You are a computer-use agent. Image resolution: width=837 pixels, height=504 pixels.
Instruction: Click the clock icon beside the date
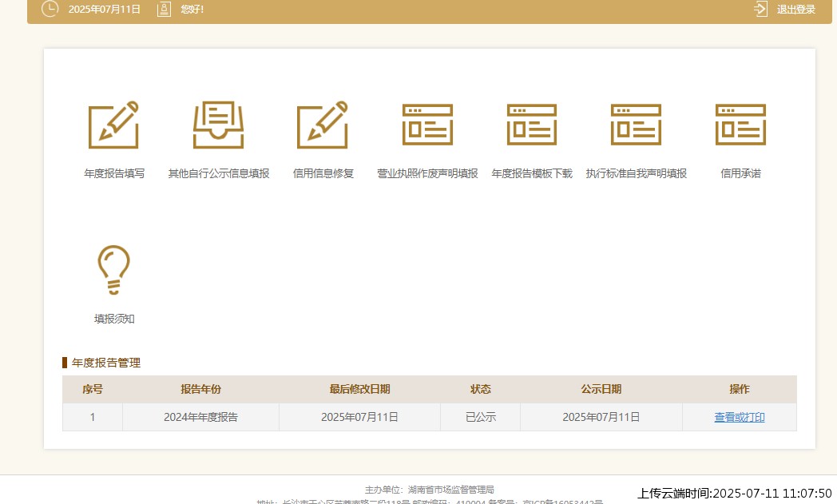(50, 9)
